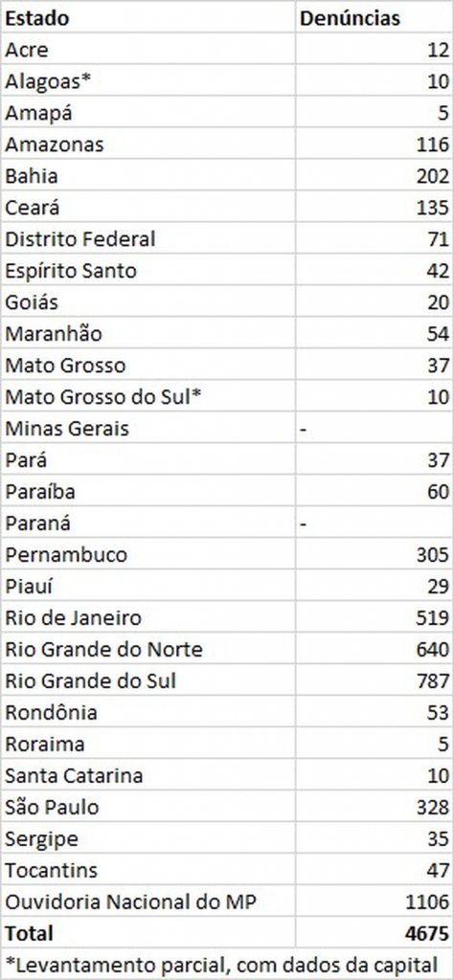This screenshot has width=454, height=980.
Task: Click the Distrito Federal cell
Action: [x=148, y=238]
